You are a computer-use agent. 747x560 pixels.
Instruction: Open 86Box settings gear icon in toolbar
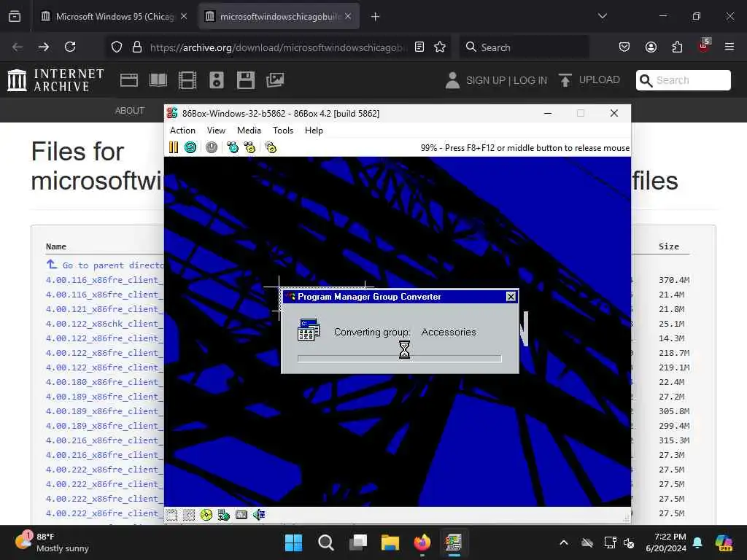[x=271, y=147]
